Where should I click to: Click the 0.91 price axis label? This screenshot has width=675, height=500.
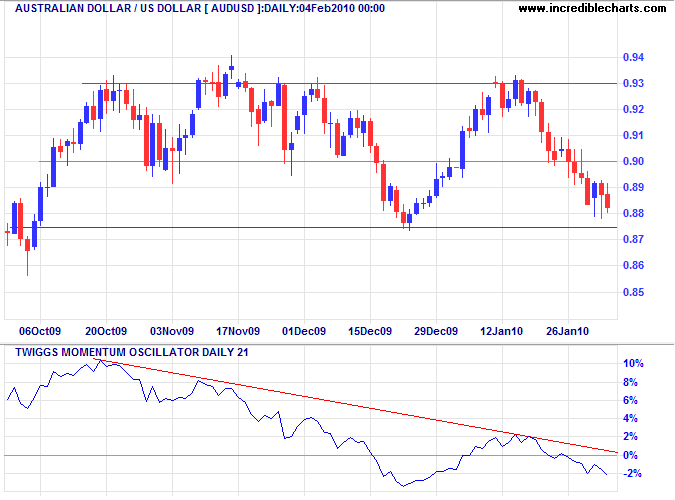point(634,135)
